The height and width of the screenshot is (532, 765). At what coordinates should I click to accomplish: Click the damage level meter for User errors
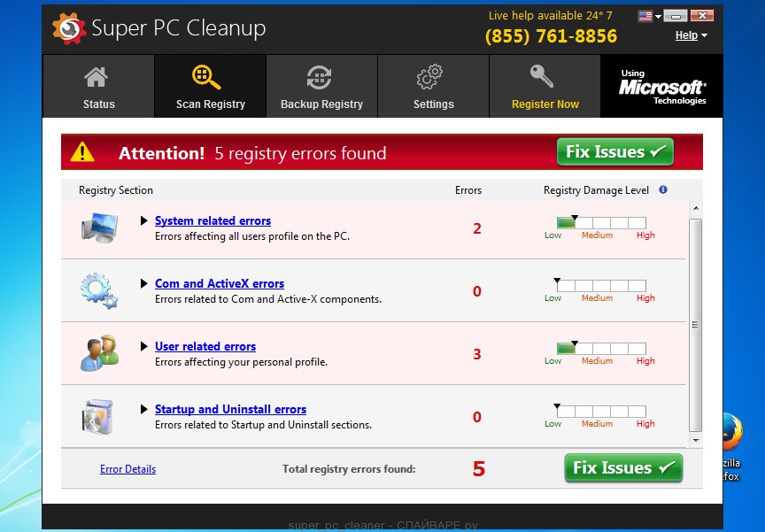[x=601, y=348]
